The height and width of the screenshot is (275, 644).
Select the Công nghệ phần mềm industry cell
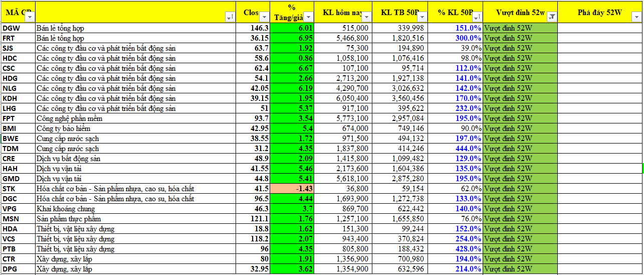tap(135, 118)
